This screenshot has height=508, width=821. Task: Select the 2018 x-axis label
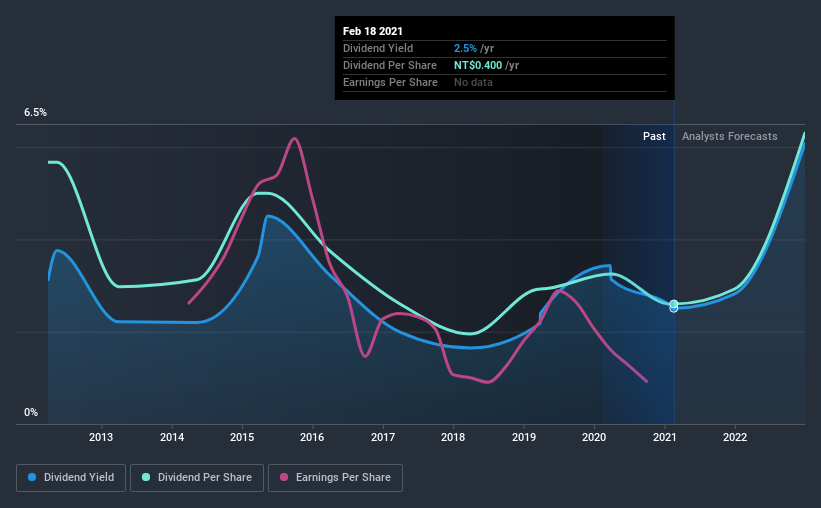[453, 437]
